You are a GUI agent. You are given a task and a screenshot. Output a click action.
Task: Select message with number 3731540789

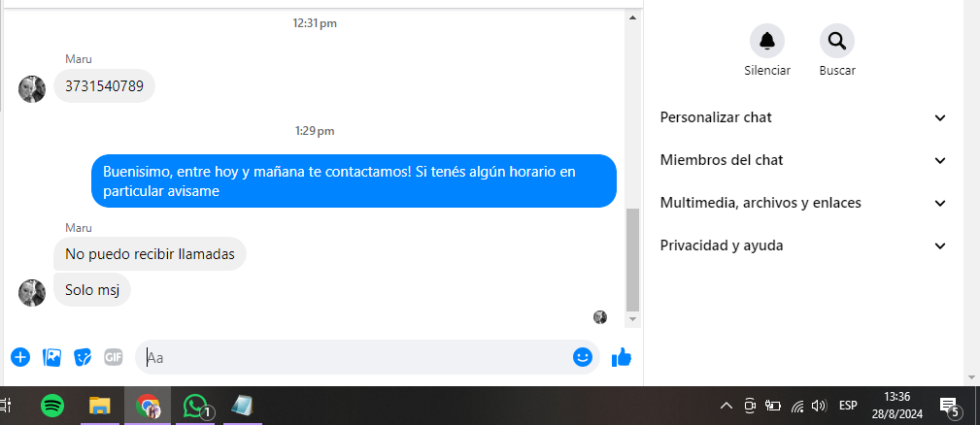tap(104, 86)
